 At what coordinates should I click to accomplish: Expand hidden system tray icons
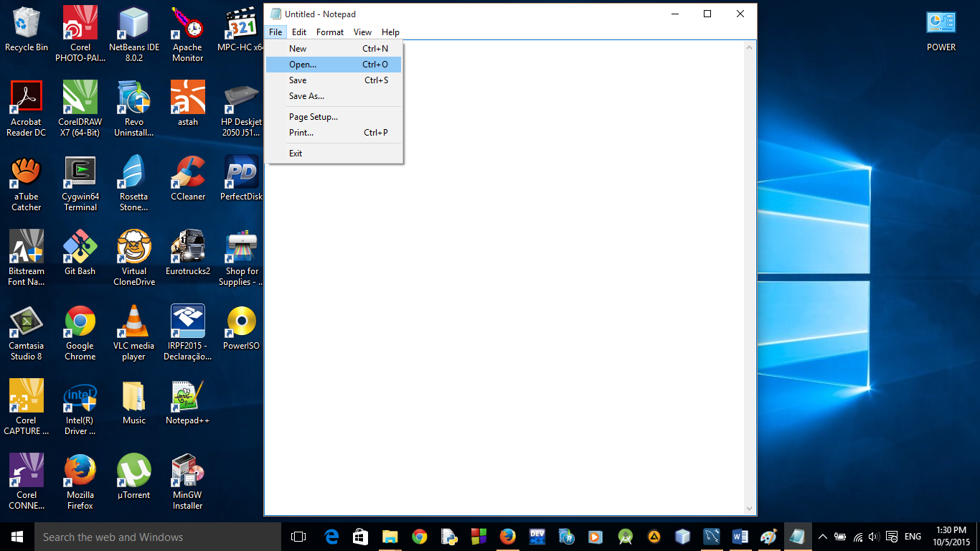823,536
